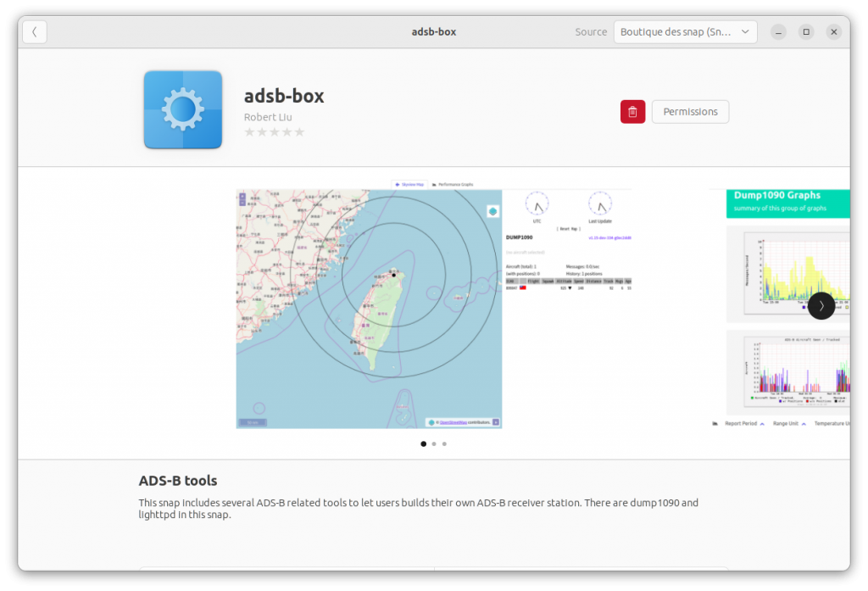Close the adsb-box window
Screen dimensions: 868x591
click(x=834, y=32)
